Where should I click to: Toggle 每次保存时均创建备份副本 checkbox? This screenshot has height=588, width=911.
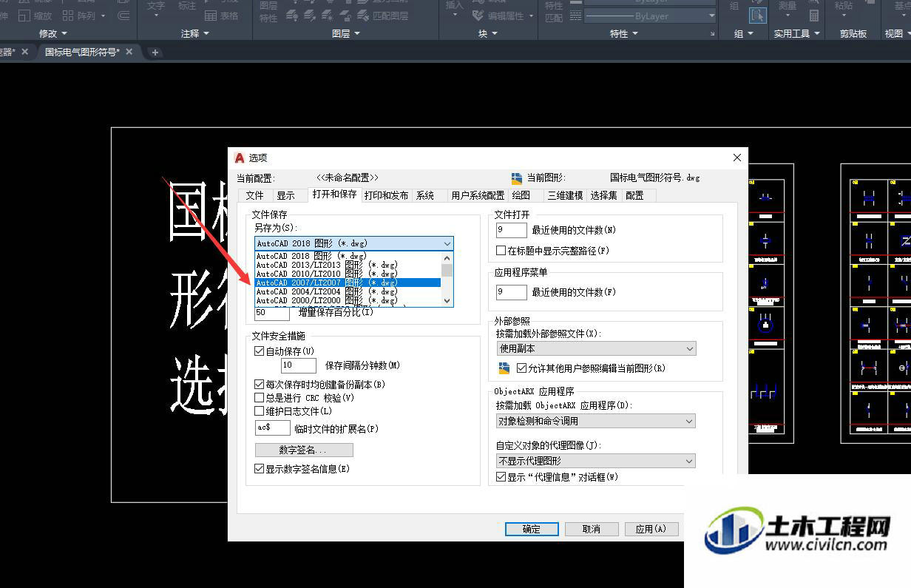point(259,385)
